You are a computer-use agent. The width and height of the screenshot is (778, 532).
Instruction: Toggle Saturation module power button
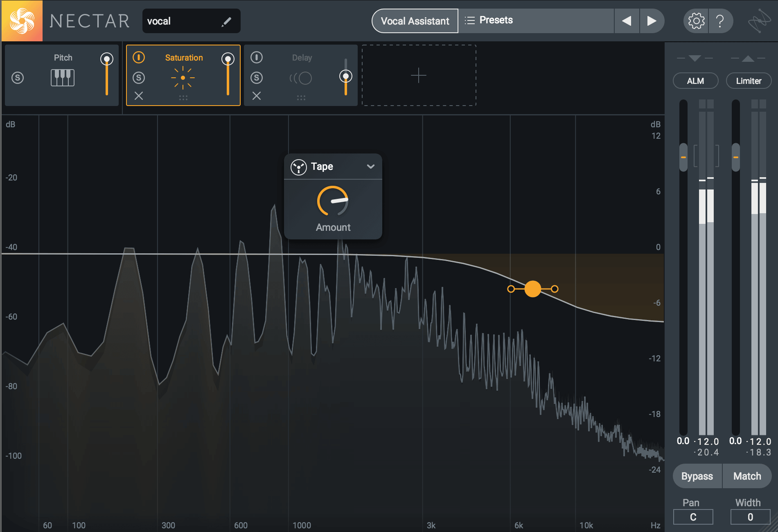point(139,57)
